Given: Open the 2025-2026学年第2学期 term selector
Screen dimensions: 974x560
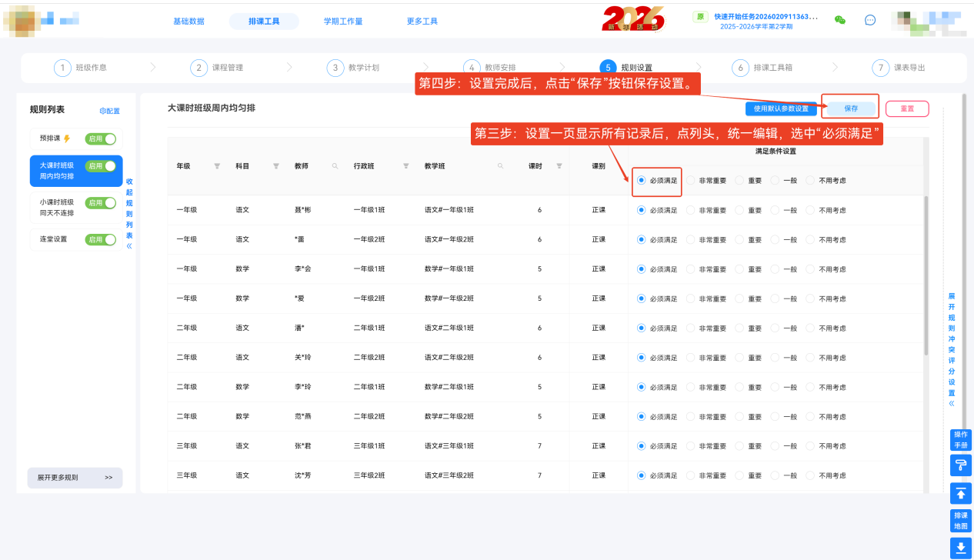Looking at the screenshot, I should tap(756, 27).
